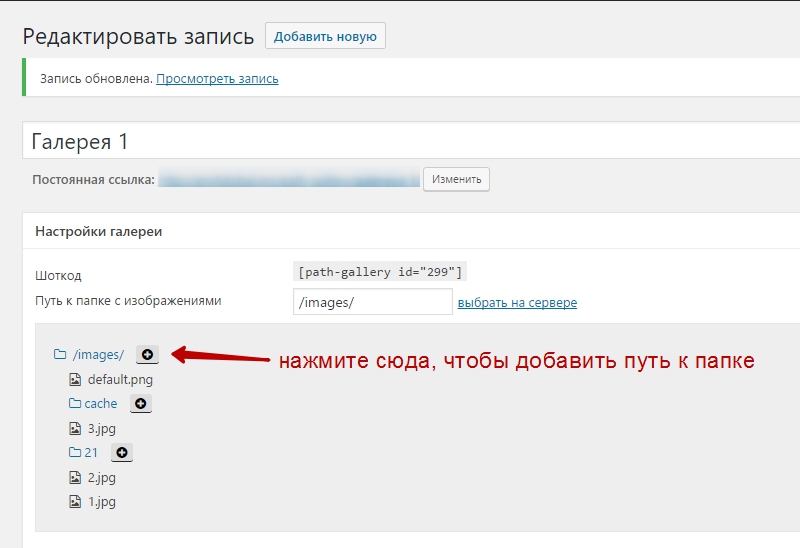Click the plus icon next to folder 21

point(122,453)
